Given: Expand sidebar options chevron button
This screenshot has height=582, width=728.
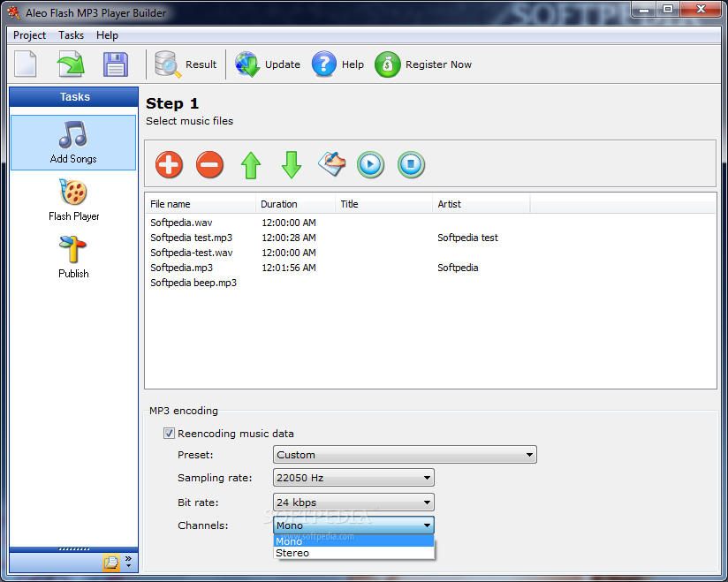Looking at the screenshot, I should (x=129, y=562).
